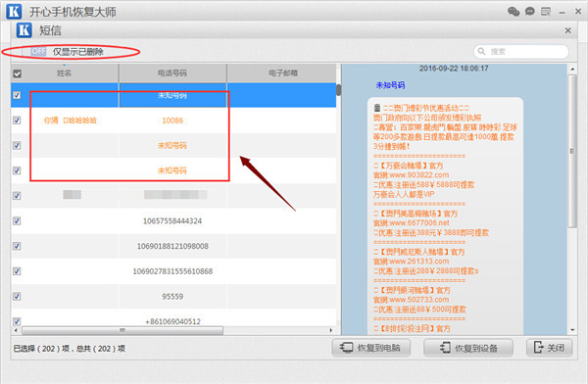The width and height of the screenshot is (588, 384).
Task: Click the K logo beside 短信
Action: [x=24, y=30]
